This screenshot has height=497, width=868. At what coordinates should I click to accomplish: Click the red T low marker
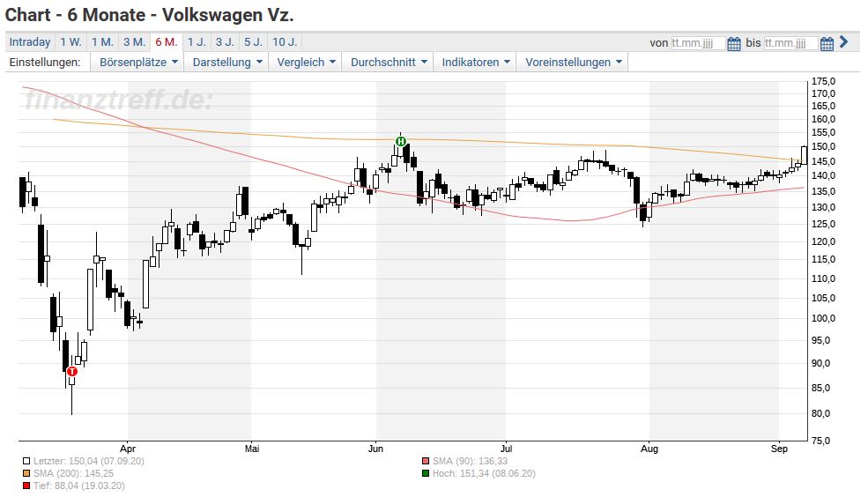(72, 371)
